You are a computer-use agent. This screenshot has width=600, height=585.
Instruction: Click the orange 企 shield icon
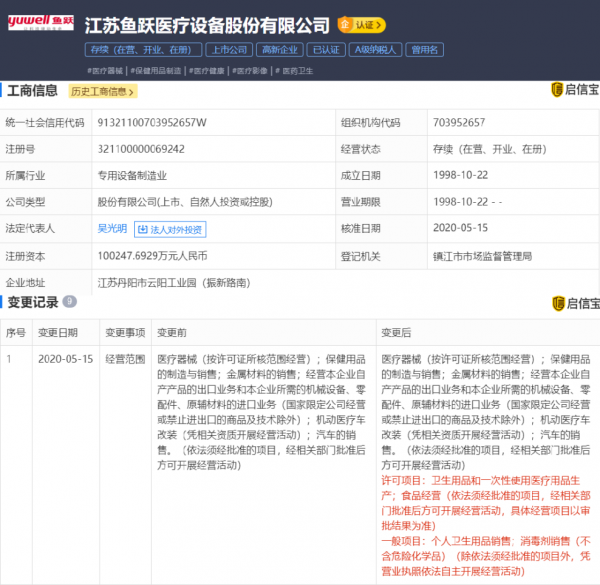click(345, 24)
